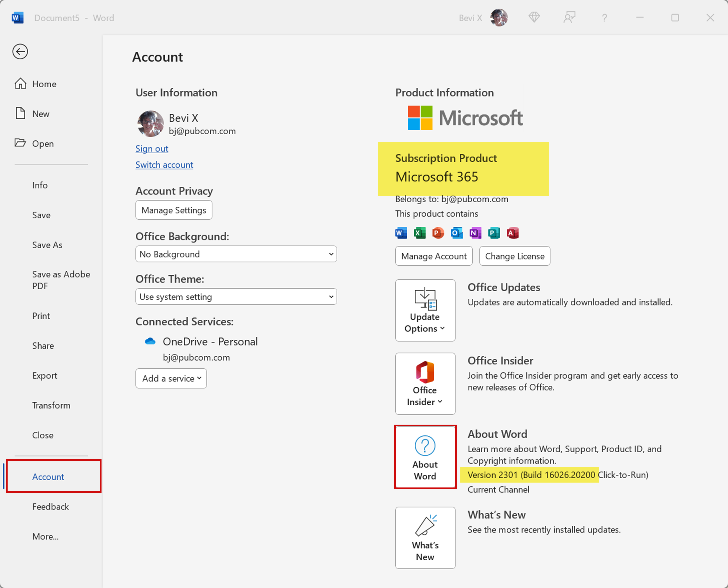Maximize the Word window
The height and width of the screenshot is (588, 728).
point(675,18)
